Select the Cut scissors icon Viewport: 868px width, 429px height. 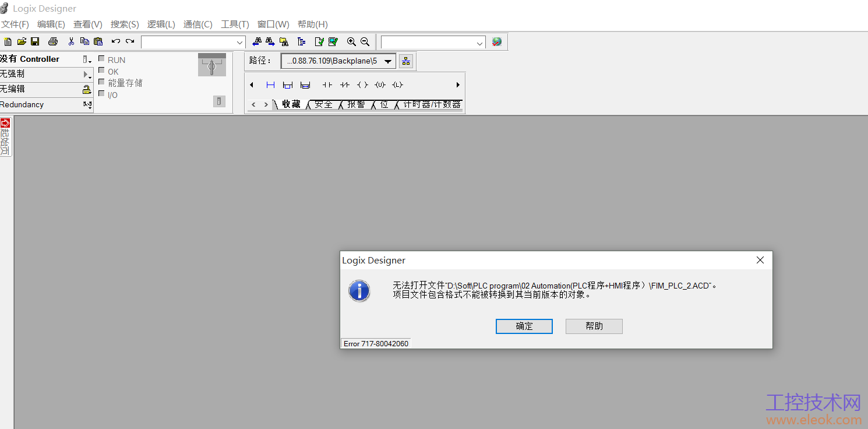71,41
